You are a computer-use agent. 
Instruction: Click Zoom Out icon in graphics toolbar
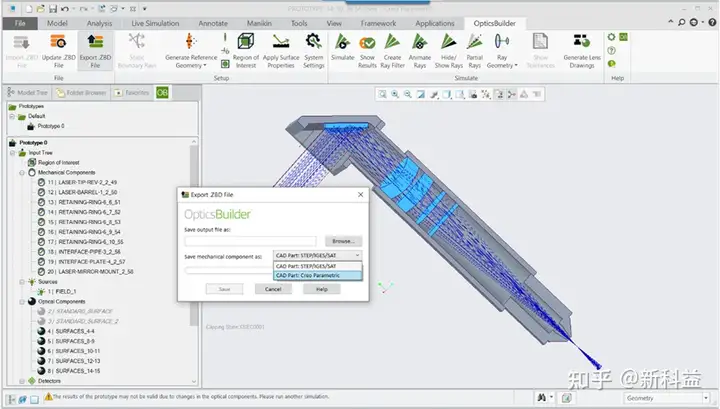click(x=408, y=94)
